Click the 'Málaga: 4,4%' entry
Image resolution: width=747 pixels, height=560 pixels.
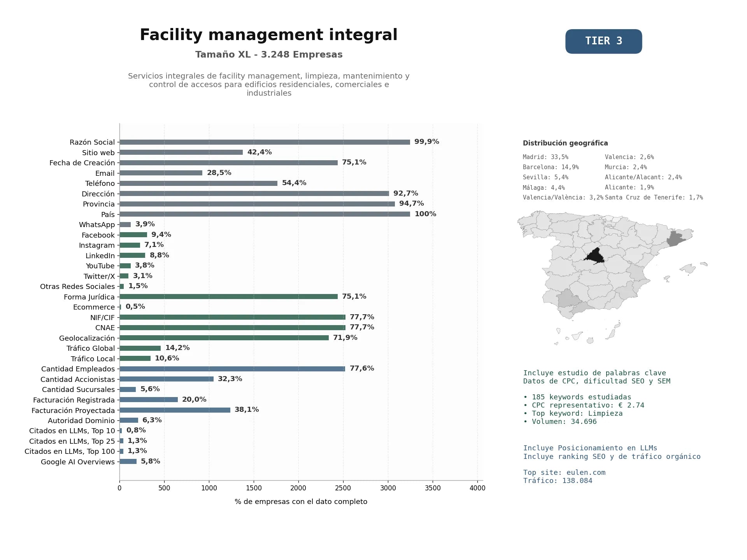click(544, 187)
